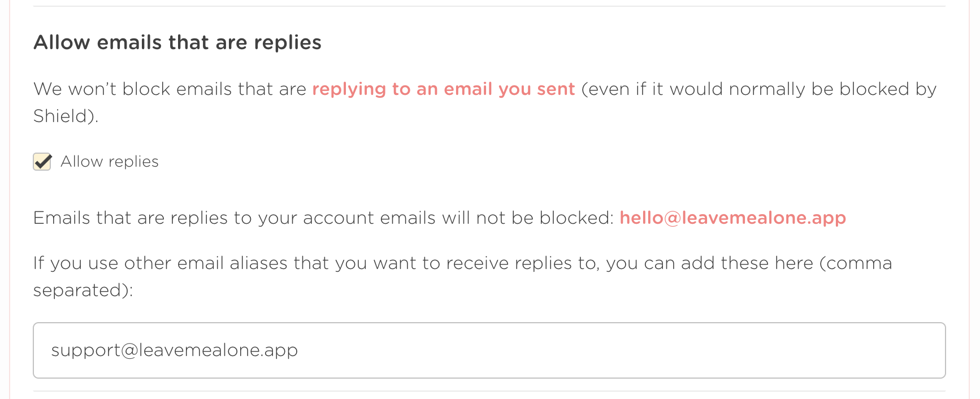The width and height of the screenshot is (980, 399).
Task: Click the hello@leavemealone.app account email
Action: coord(732,218)
